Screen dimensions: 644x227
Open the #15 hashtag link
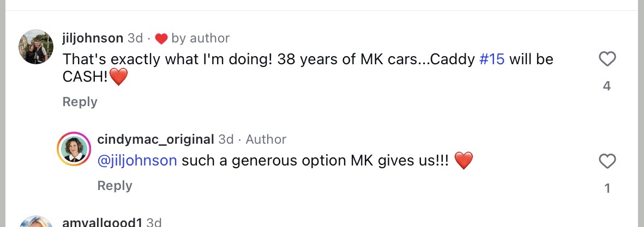(492, 59)
